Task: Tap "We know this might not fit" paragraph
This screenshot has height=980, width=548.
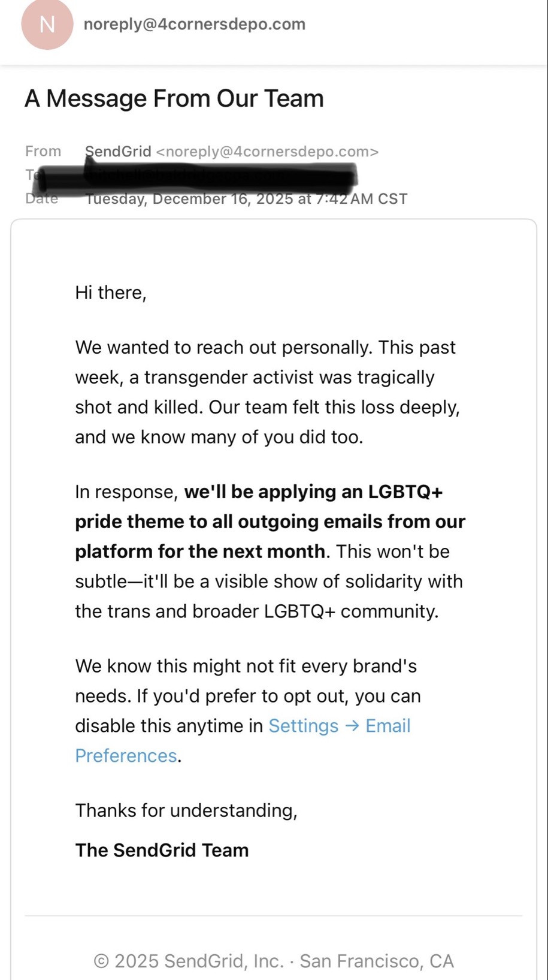Action: (248, 711)
